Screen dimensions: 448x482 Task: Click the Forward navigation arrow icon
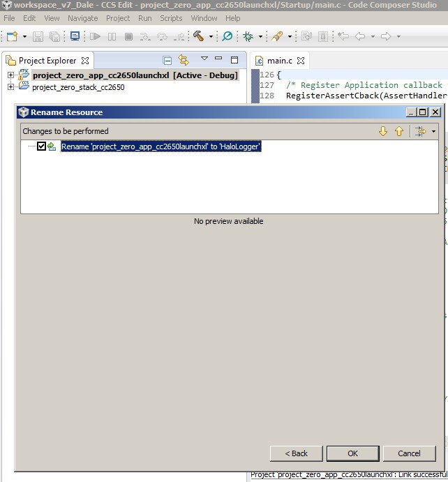click(386, 36)
